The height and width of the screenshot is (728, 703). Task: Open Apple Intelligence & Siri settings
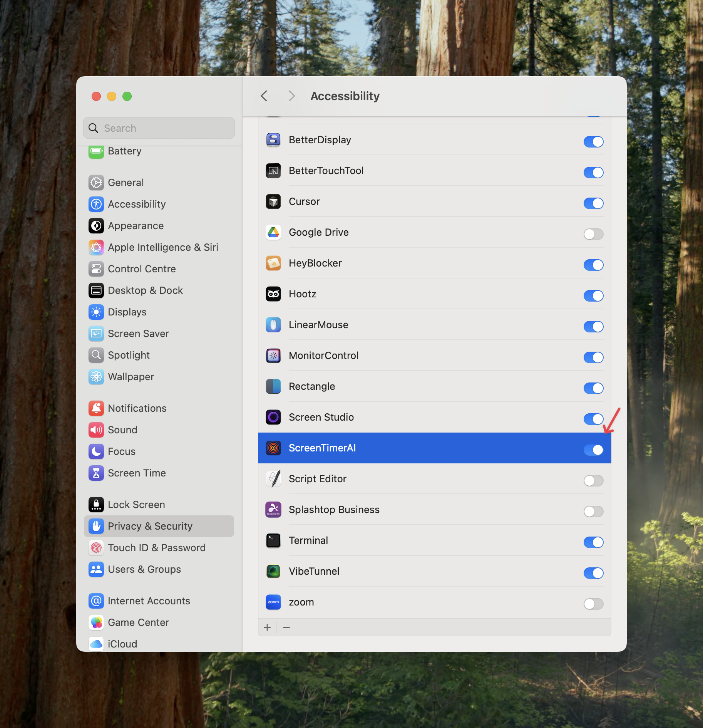[x=96, y=247]
